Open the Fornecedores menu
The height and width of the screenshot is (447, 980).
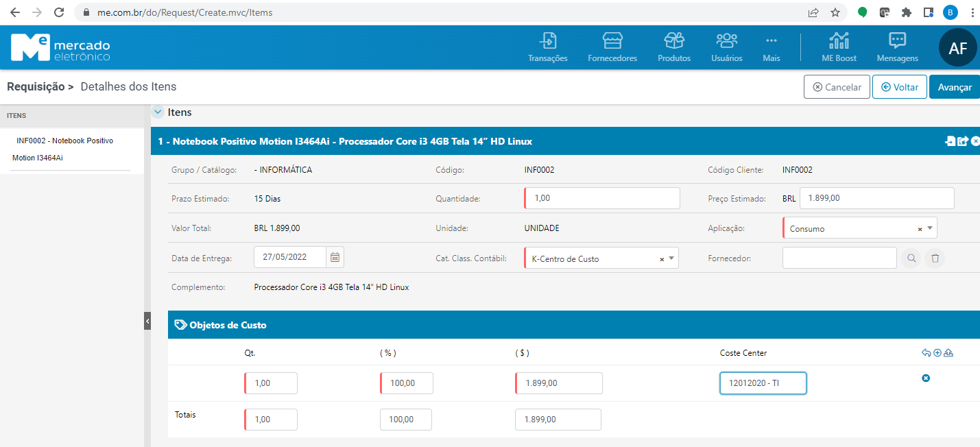(612, 47)
